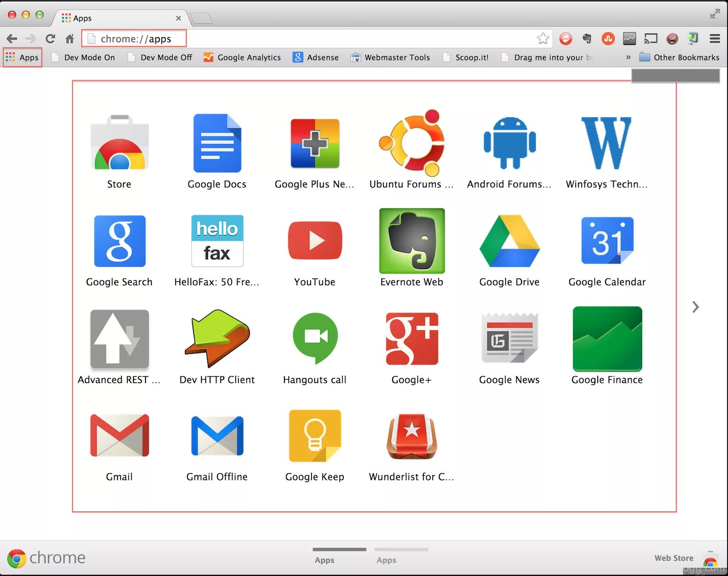This screenshot has width=728, height=576.
Task: Open the Google Calendar app
Action: (x=607, y=241)
